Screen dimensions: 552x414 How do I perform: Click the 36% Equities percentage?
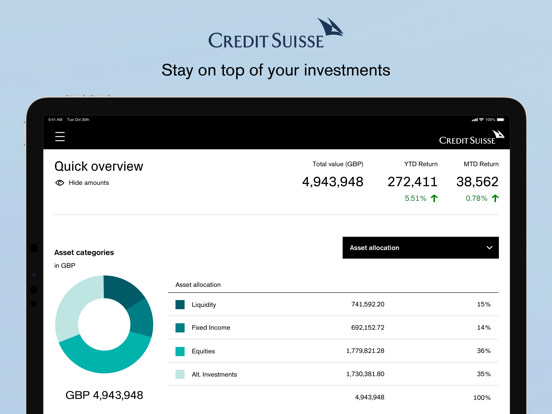(484, 351)
